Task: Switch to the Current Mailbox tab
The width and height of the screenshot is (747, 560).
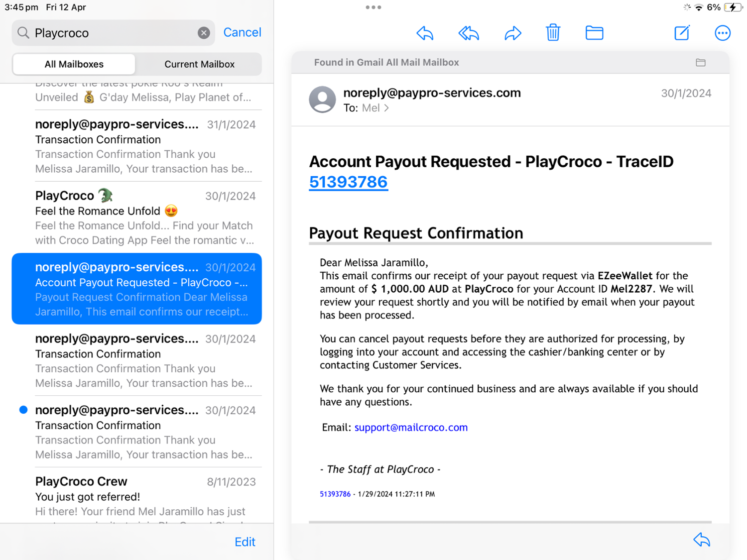Action: [x=199, y=64]
